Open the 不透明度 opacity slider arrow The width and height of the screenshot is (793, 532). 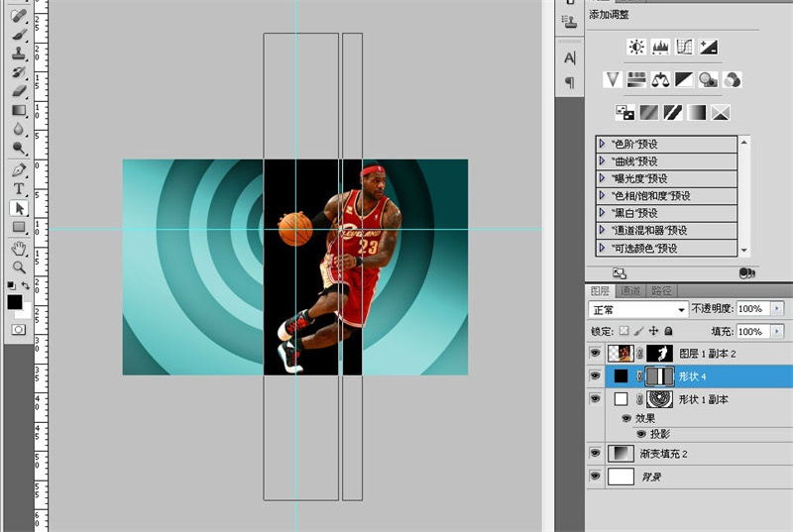tap(776, 309)
